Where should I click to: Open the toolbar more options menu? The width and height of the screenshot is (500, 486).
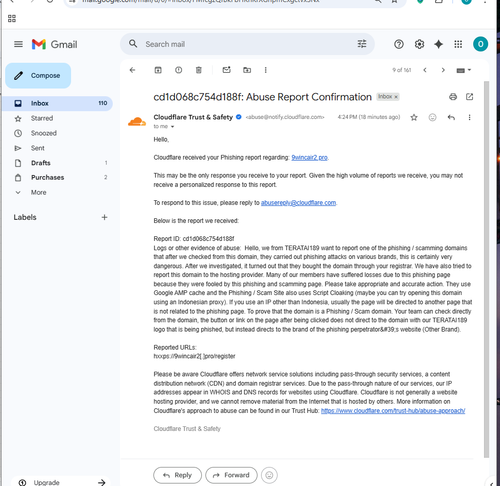266,70
